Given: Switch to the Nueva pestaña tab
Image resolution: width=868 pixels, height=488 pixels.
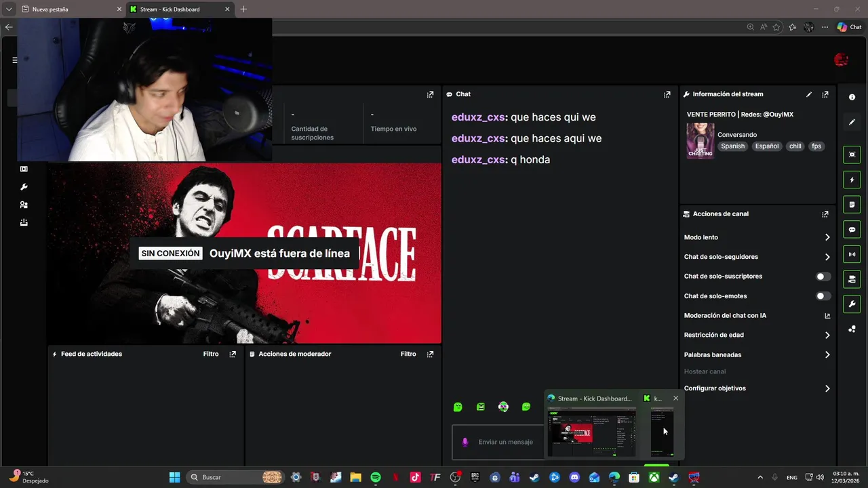Looking at the screenshot, I should click(x=71, y=9).
